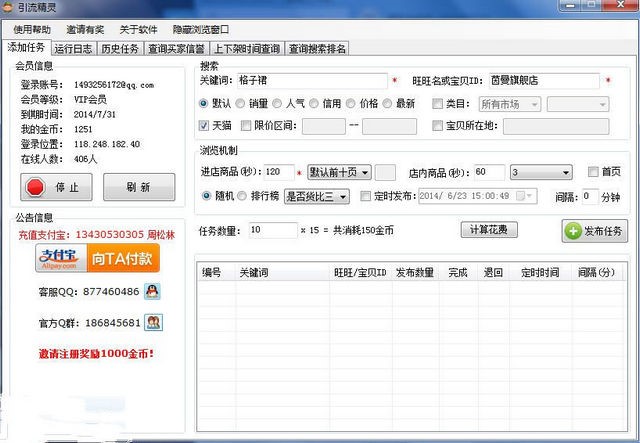This screenshot has height=443, width=640.
Task: Click the maximum price field of 限价区间
Action: click(x=389, y=126)
